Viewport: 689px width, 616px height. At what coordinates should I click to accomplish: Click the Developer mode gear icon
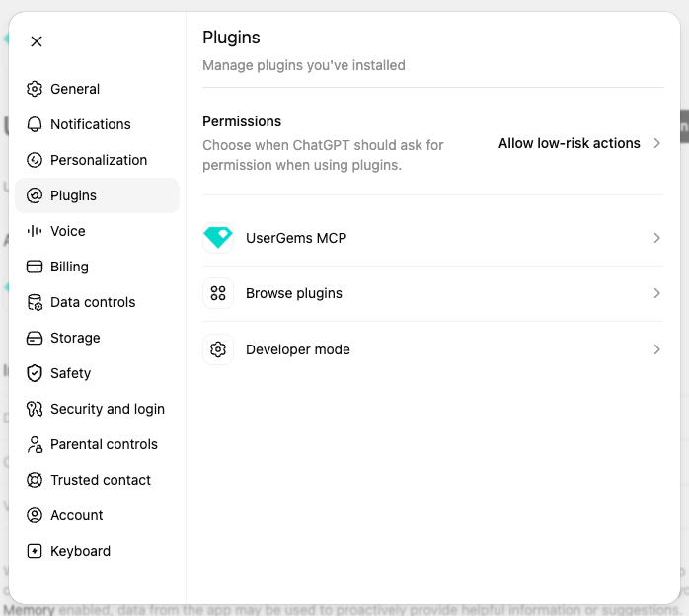click(218, 349)
